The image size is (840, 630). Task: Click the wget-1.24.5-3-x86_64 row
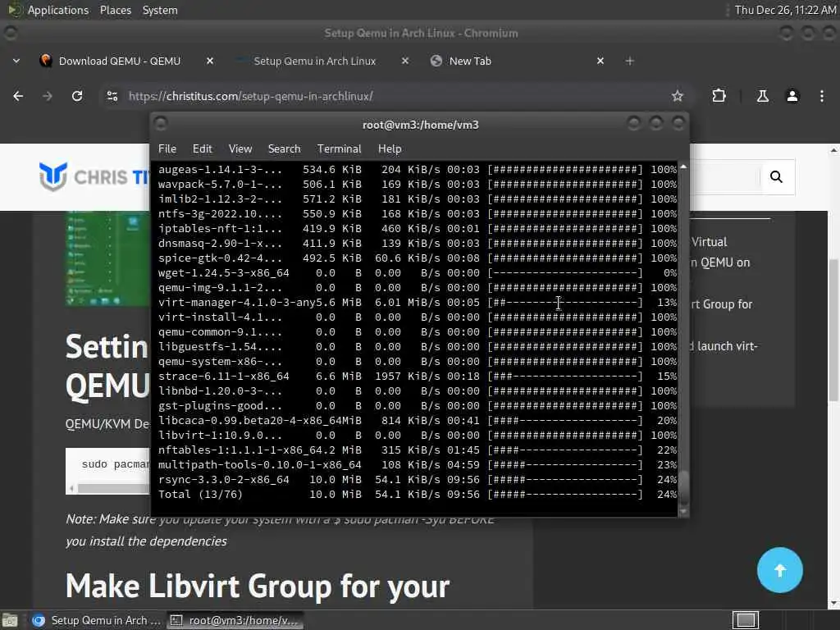[x=418, y=273]
